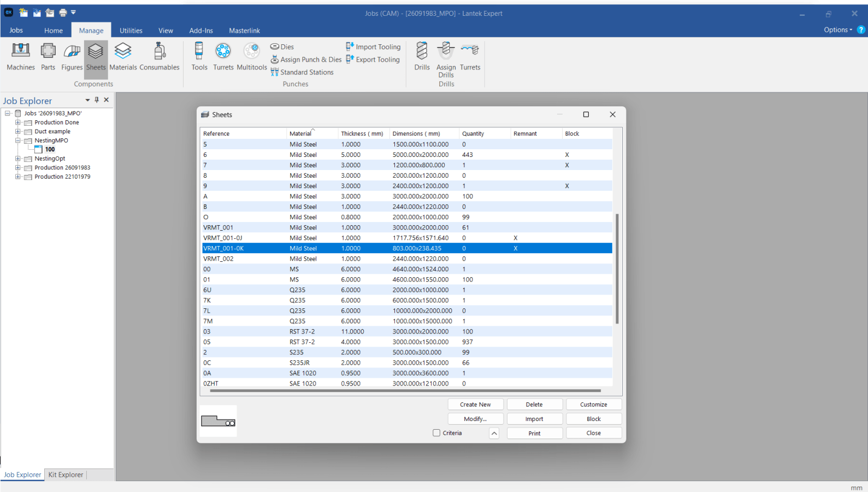Pin the Job Explorer panel
868x492 pixels.
point(97,100)
